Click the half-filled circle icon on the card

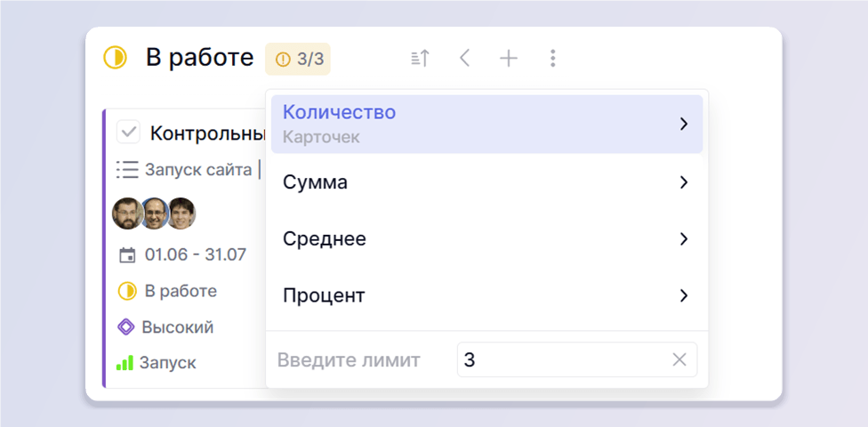(x=127, y=291)
